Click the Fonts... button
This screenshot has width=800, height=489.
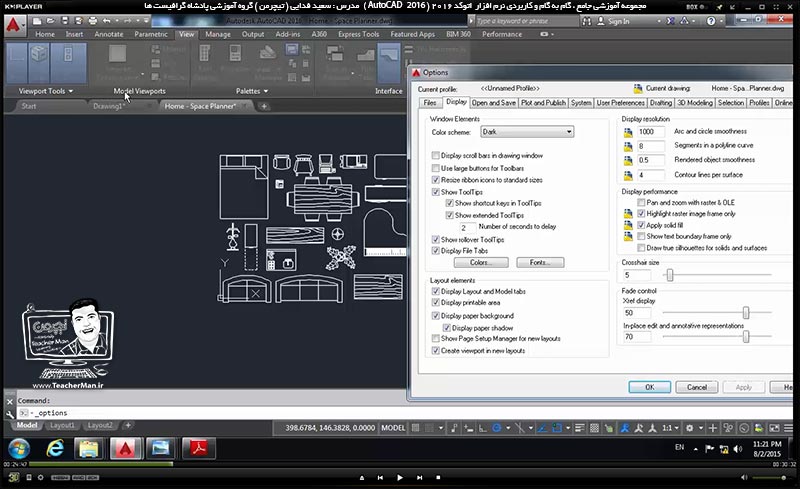(540, 262)
